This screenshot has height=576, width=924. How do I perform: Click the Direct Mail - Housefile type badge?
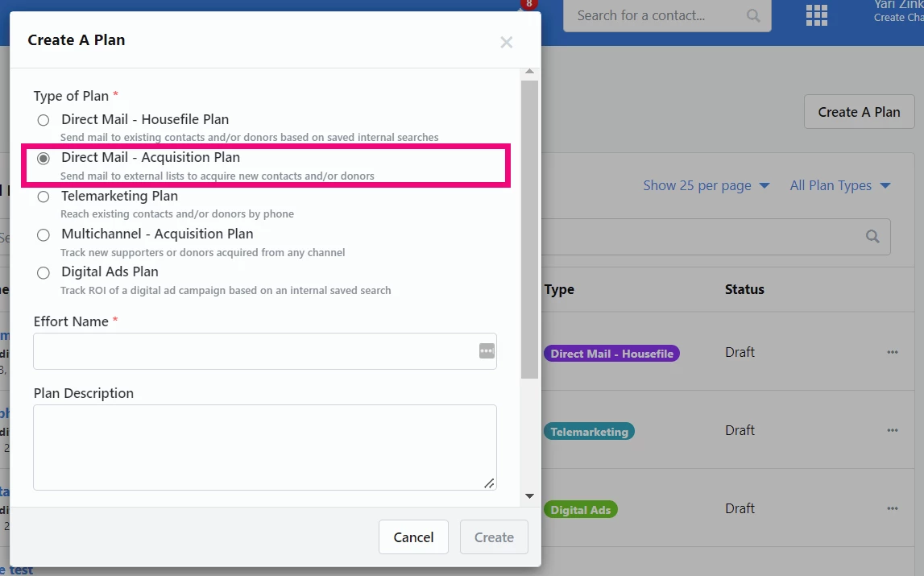click(x=611, y=353)
